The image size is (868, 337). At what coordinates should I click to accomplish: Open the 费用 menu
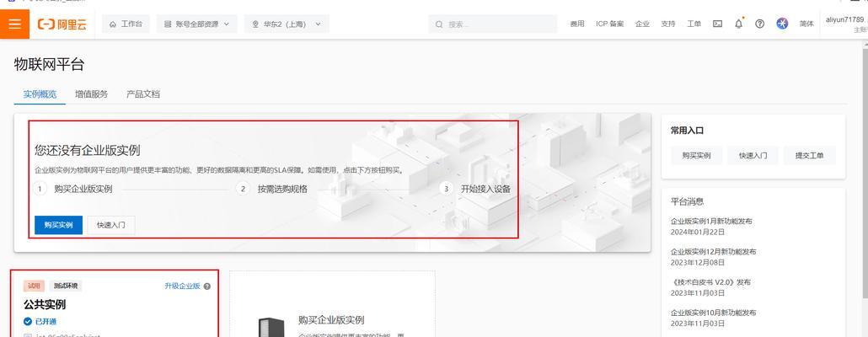click(x=577, y=24)
